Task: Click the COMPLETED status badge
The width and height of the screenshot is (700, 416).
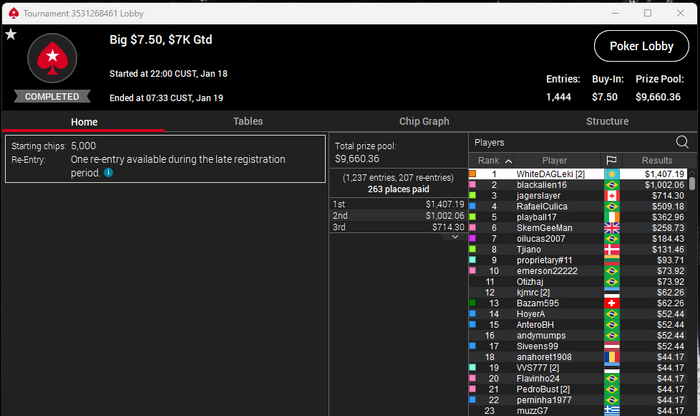Action: (52, 96)
